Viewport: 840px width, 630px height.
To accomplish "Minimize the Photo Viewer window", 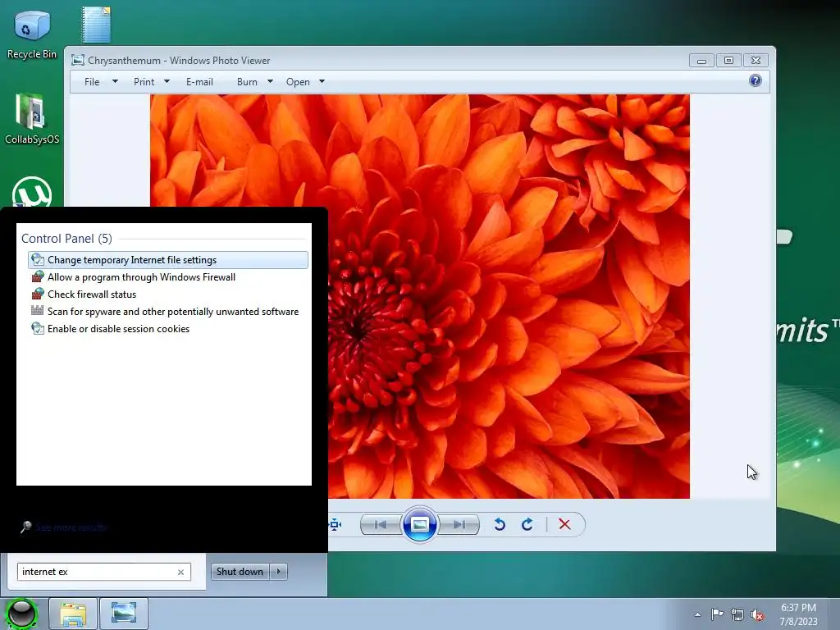I will click(x=702, y=61).
